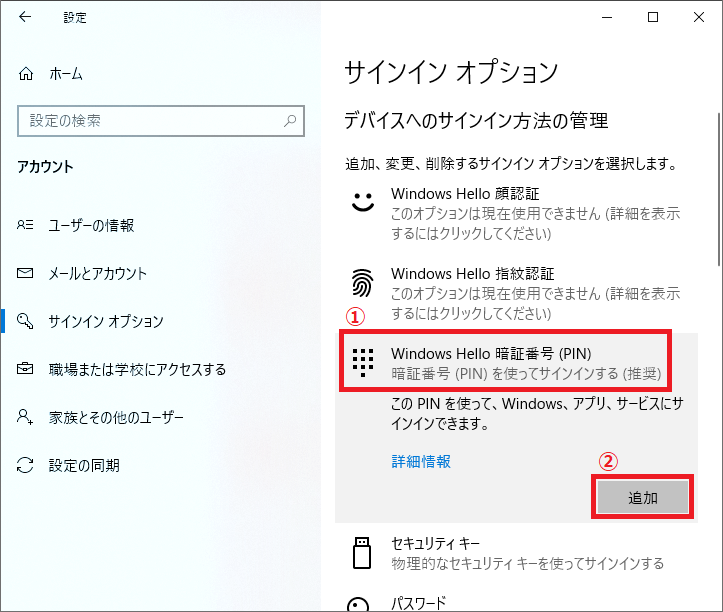Click the この PIN を使って description text
Screen dimensions: 723x612
[x=538, y=413]
